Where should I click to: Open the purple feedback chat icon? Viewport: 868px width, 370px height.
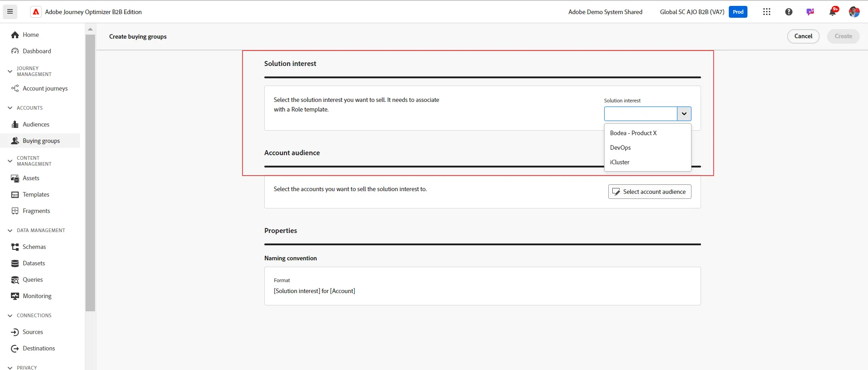click(x=810, y=12)
